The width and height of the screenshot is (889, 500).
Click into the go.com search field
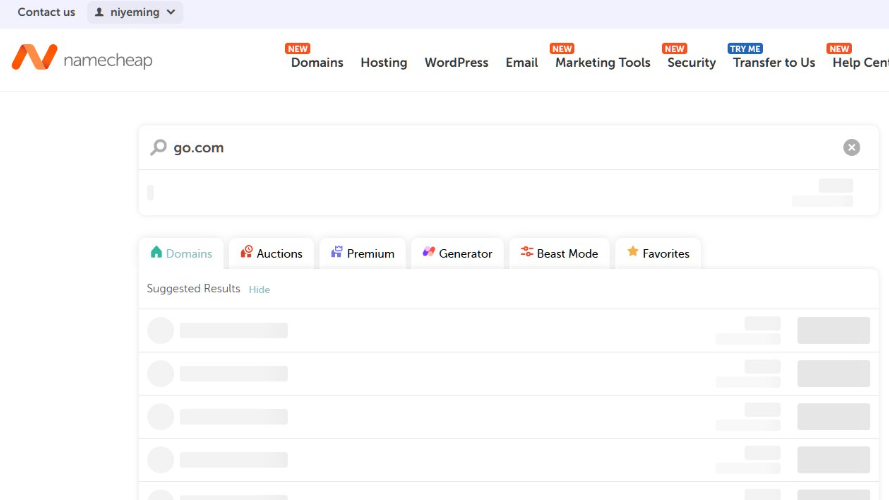click(x=505, y=147)
